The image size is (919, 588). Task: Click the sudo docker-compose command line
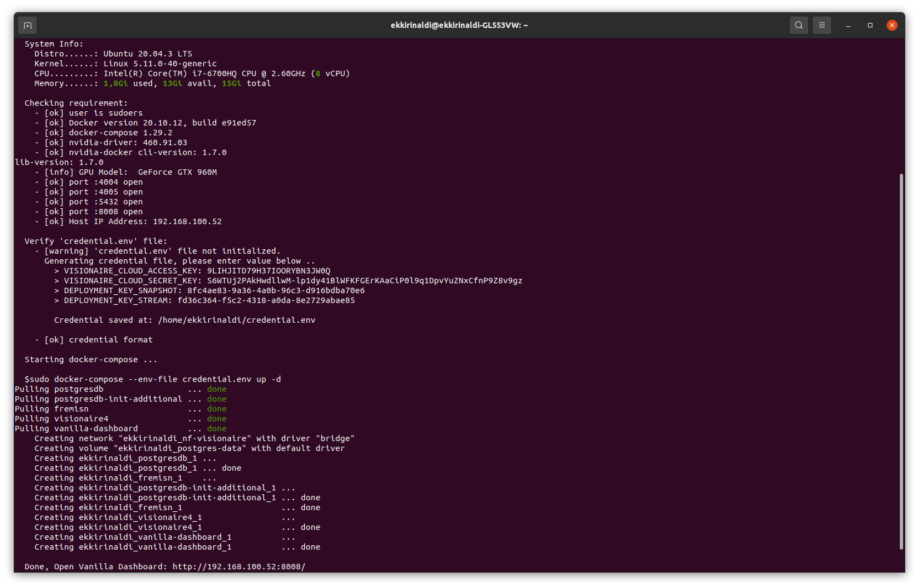tap(153, 379)
